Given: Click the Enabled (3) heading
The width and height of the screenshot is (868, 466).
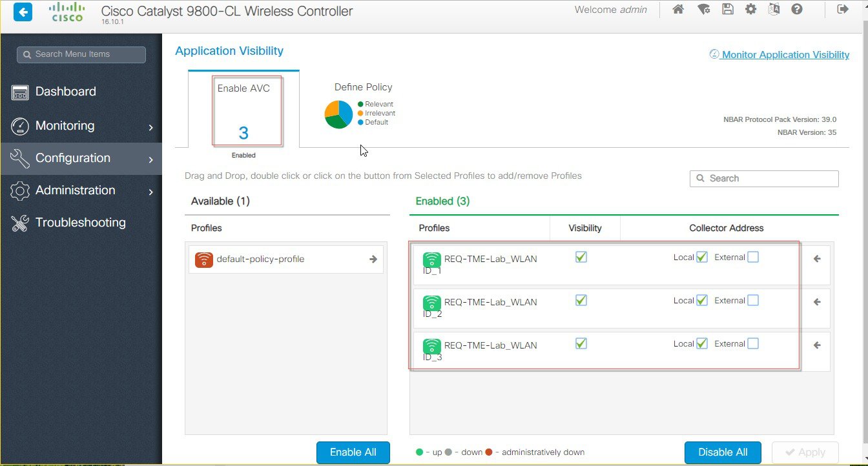Looking at the screenshot, I should (x=442, y=201).
